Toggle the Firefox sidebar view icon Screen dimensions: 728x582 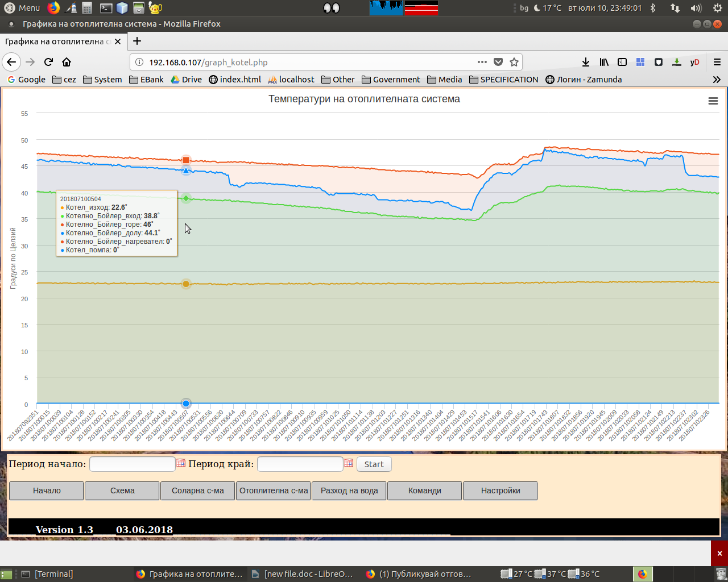(x=622, y=62)
